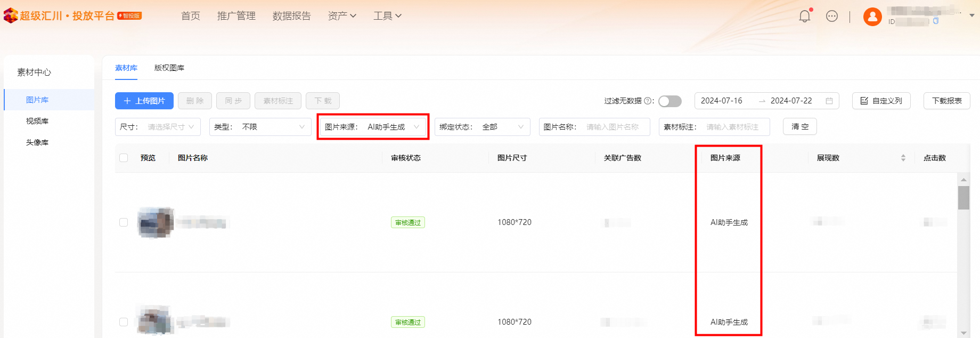Click the 图片名称 input field
Screen dimensions: 980x338
click(x=594, y=127)
